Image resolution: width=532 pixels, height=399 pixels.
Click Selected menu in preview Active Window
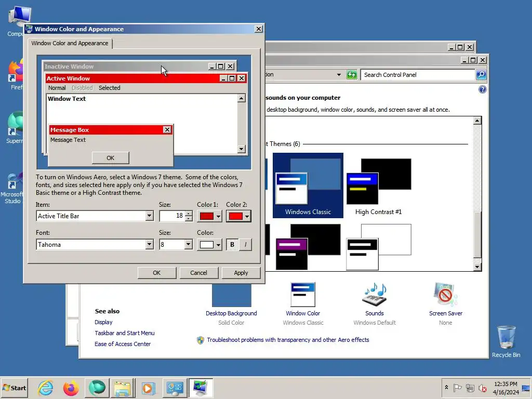109,88
